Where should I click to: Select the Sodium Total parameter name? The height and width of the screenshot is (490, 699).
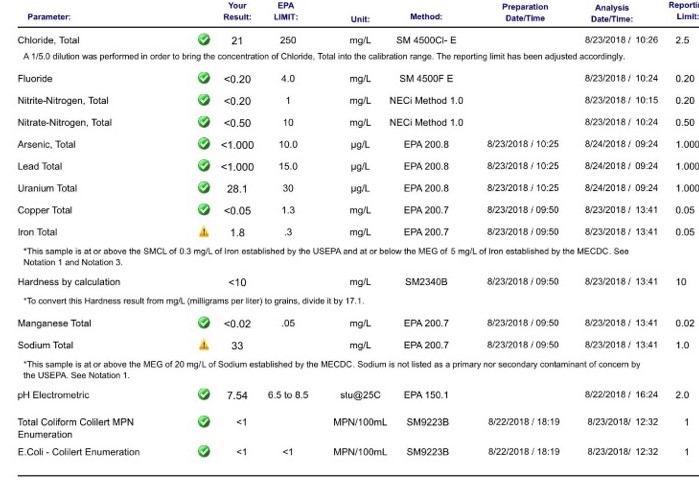[45, 345]
